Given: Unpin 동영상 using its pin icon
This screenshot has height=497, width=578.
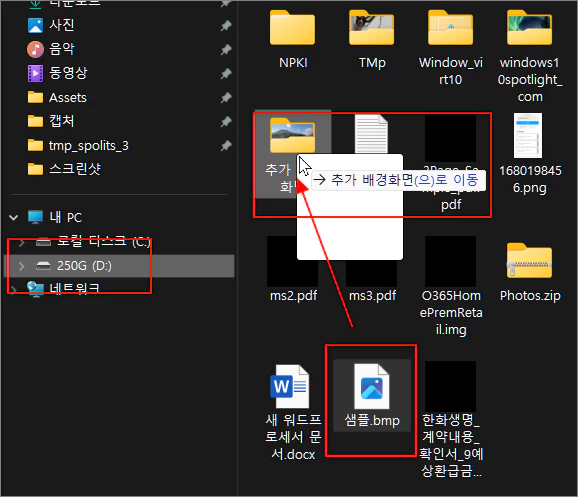Looking at the screenshot, I should coord(226,73).
